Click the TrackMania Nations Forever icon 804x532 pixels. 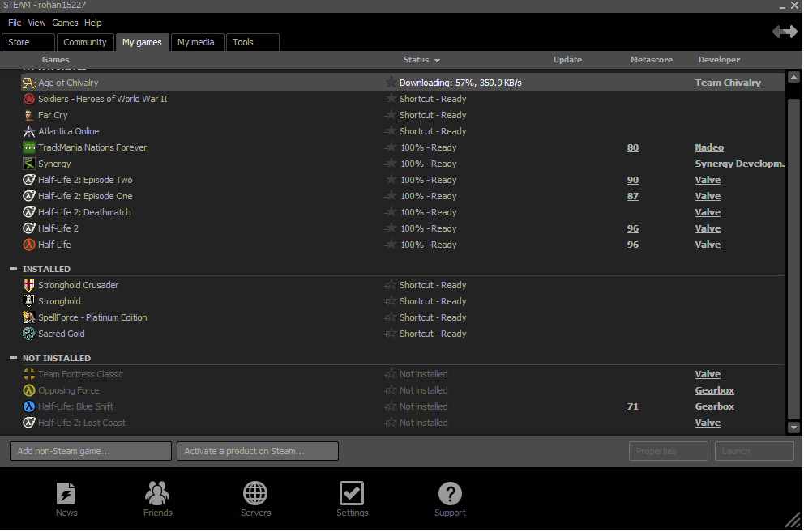[28, 147]
